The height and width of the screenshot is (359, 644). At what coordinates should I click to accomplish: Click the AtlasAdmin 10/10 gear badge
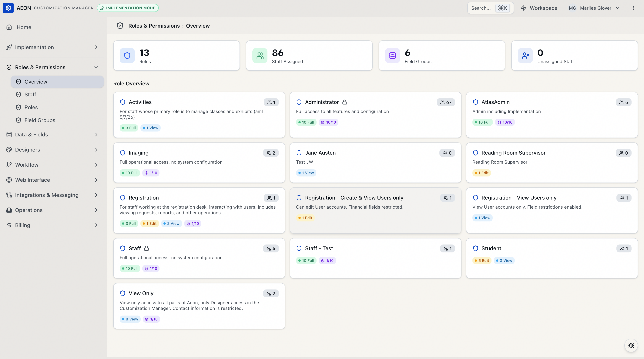(x=505, y=122)
